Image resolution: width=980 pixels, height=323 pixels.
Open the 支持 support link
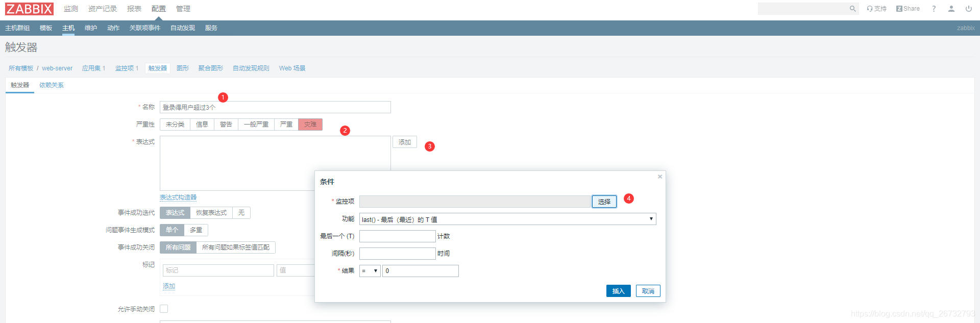point(876,9)
